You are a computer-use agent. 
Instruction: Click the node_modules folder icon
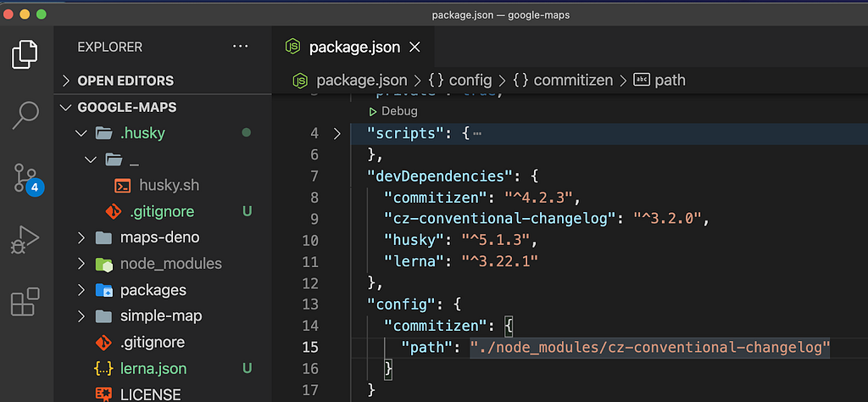(x=103, y=264)
